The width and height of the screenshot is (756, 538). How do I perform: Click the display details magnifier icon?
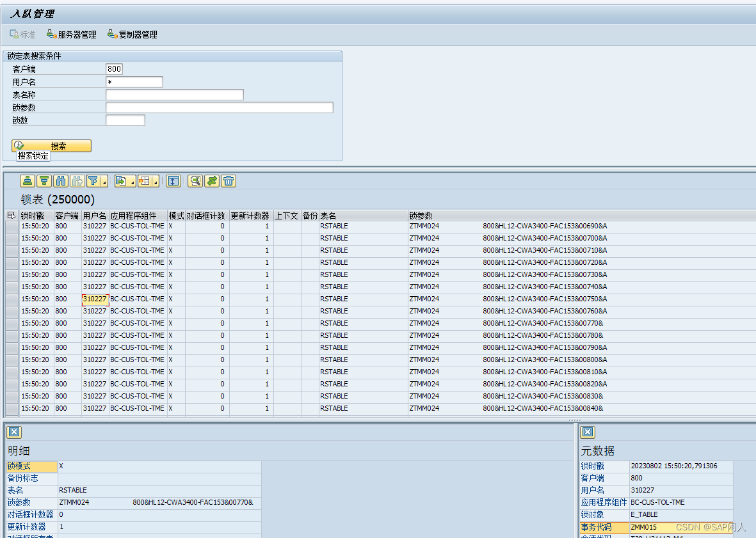tap(195, 181)
